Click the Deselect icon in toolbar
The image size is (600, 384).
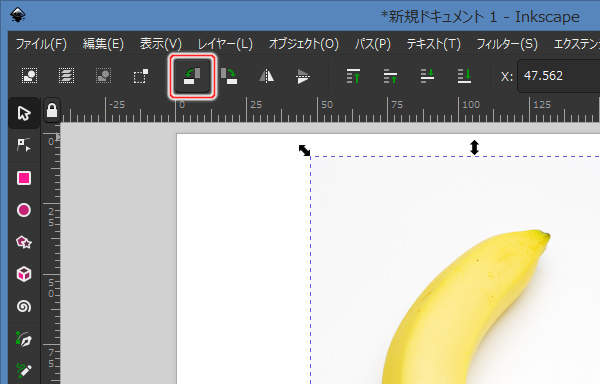point(103,76)
